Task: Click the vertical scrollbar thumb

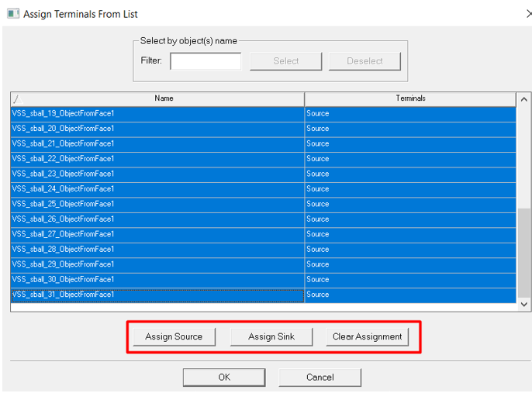Action: point(524,252)
